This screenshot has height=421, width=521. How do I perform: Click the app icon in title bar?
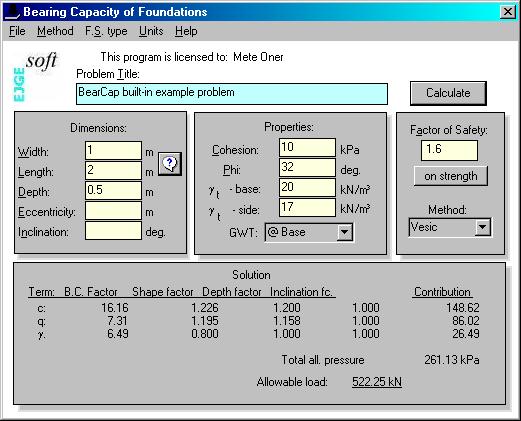click(x=13, y=12)
